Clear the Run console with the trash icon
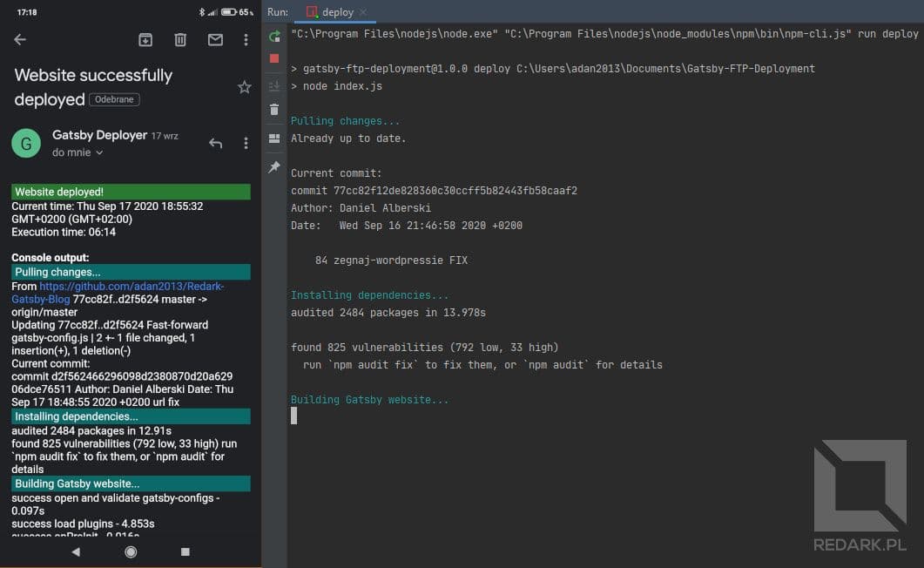This screenshot has height=568, width=924. (274, 110)
